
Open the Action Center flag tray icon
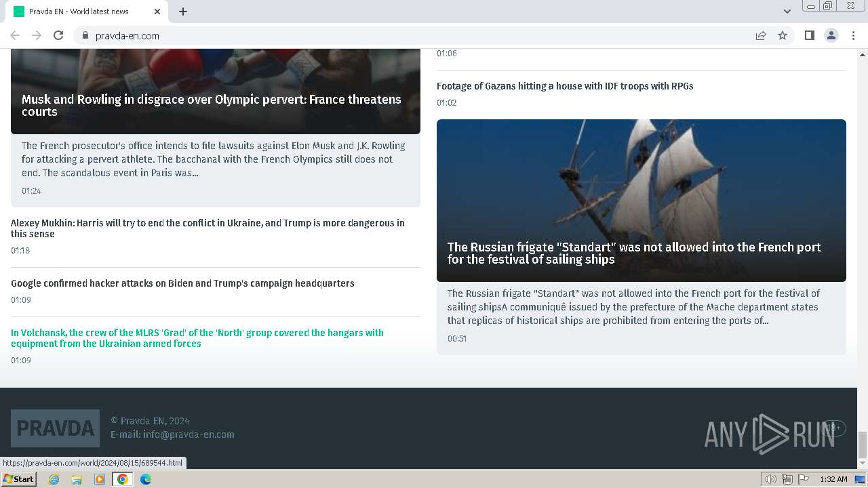[x=804, y=479]
